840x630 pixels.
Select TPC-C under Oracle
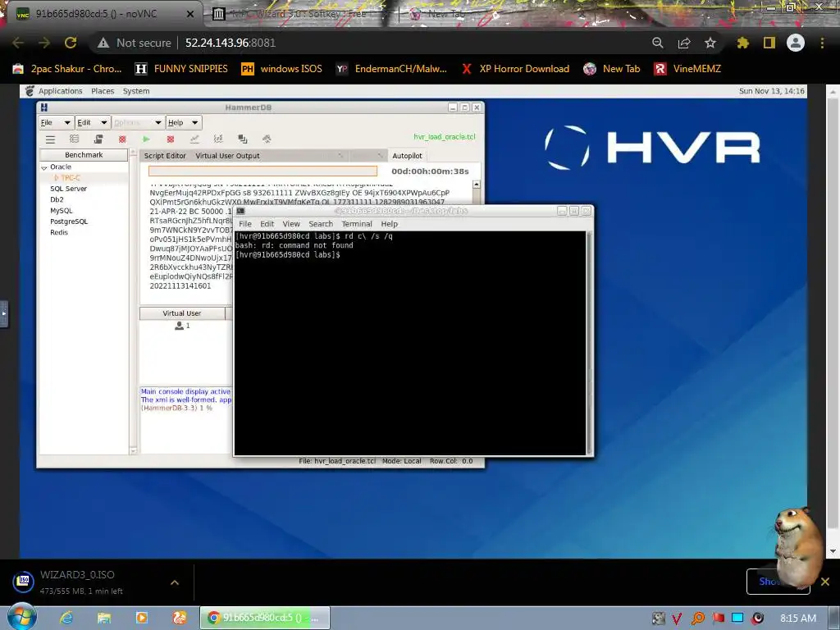click(71, 178)
